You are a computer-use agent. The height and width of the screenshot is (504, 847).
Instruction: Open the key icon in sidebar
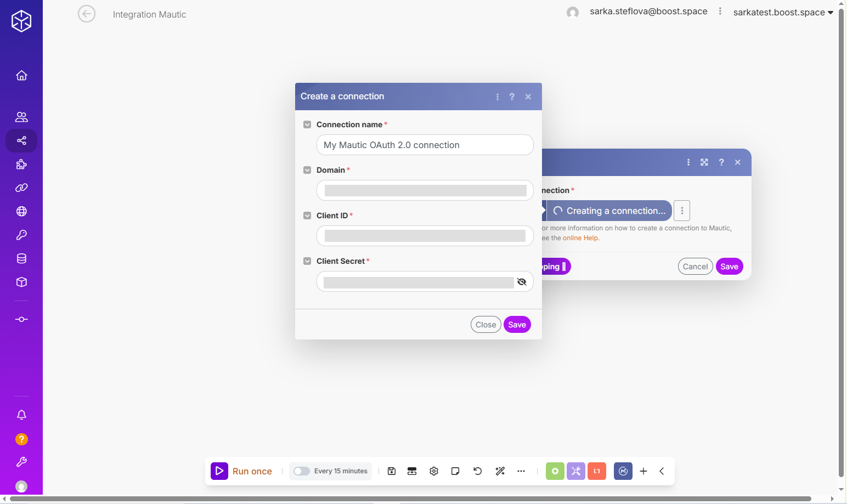pyautogui.click(x=21, y=235)
